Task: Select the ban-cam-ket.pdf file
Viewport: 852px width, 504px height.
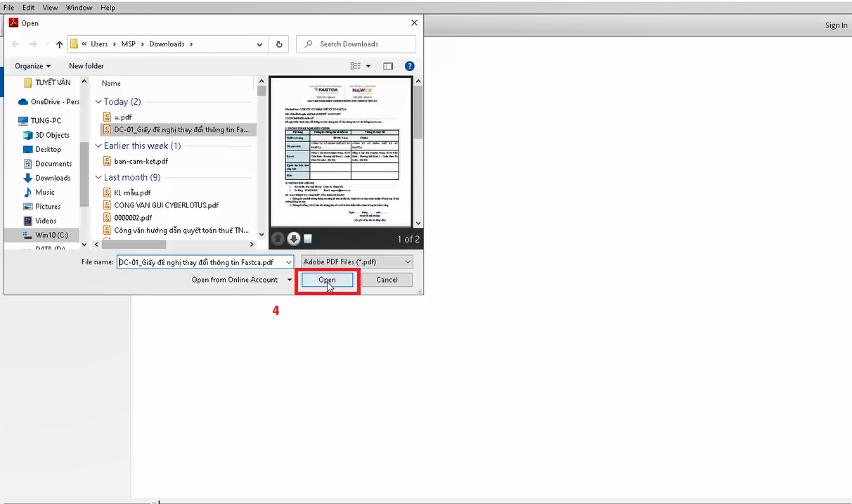Action: coord(141,161)
